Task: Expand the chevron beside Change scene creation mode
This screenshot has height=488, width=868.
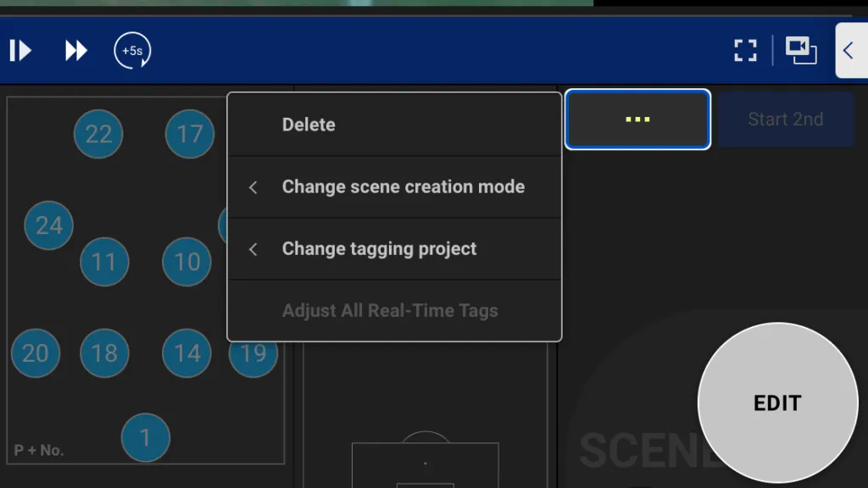Action: 253,187
